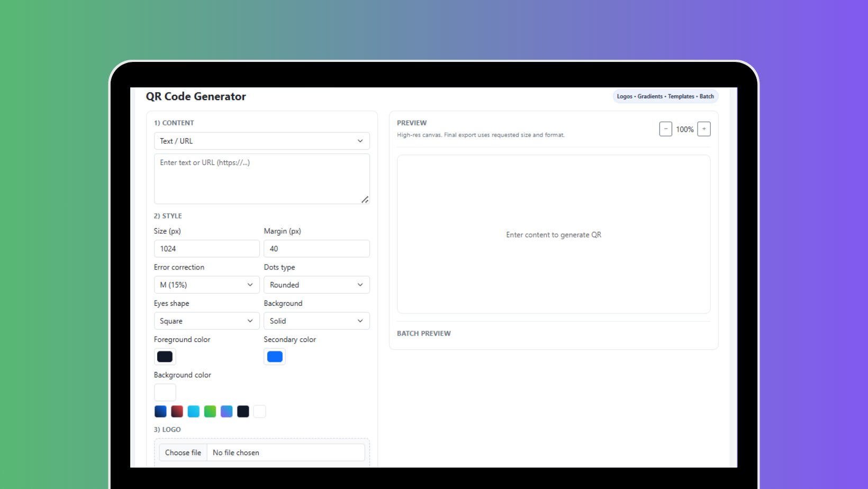The height and width of the screenshot is (489, 868).
Task: Select the dark blue gradient preset
Action: point(160,411)
